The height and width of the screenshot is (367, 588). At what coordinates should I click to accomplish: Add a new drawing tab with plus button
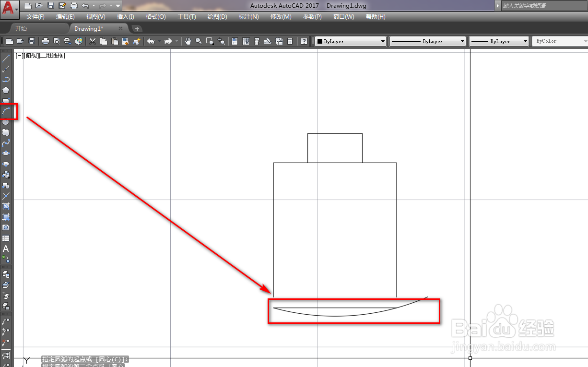(x=137, y=29)
